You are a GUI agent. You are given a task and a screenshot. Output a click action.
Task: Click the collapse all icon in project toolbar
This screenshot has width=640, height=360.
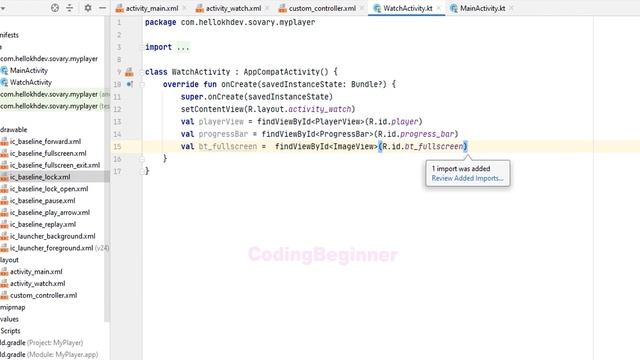click(x=70, y=8)
